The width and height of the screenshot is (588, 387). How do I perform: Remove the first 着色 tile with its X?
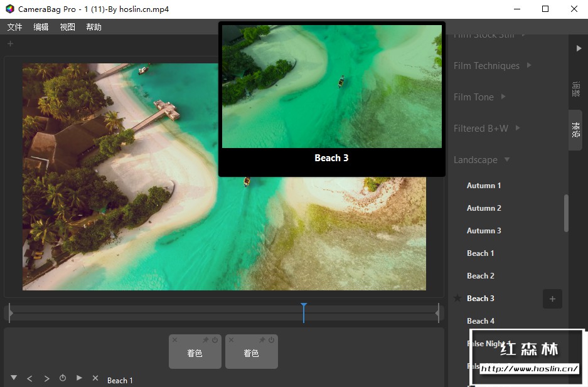pos(174,340)
